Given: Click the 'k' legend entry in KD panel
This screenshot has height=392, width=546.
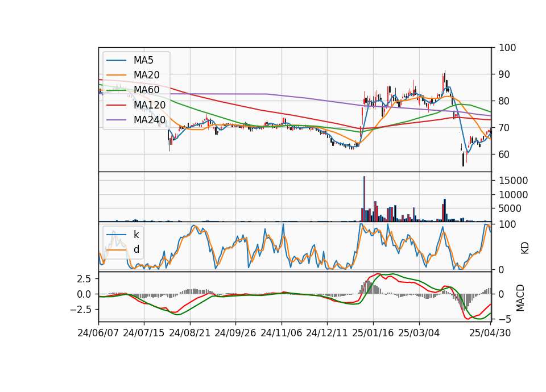Looking at the screenshot, I should [x=136, y=235].
